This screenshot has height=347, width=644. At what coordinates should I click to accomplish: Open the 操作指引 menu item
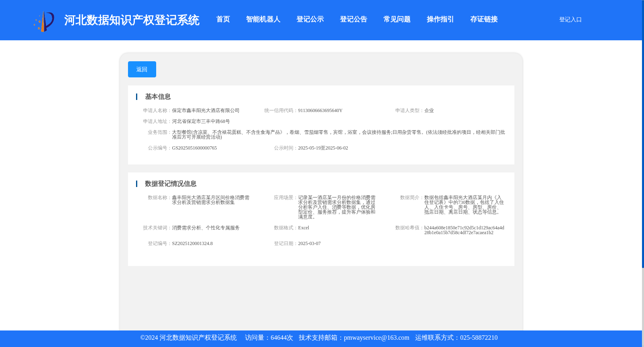440,19
